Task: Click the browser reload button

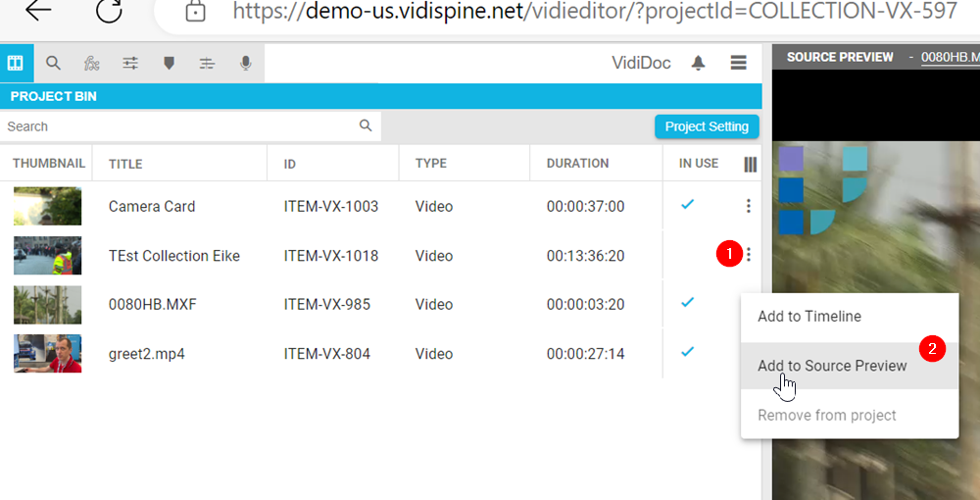Action: [110, 12]
